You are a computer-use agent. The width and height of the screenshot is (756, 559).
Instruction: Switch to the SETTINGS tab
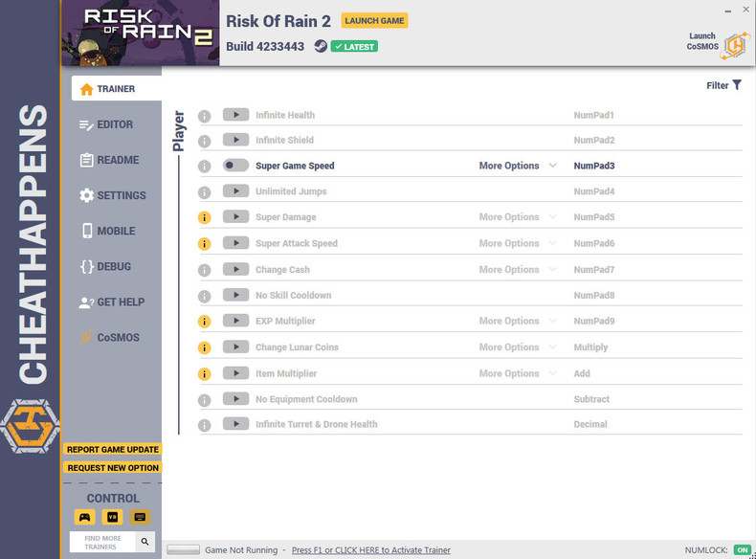[x=112, y=195]
